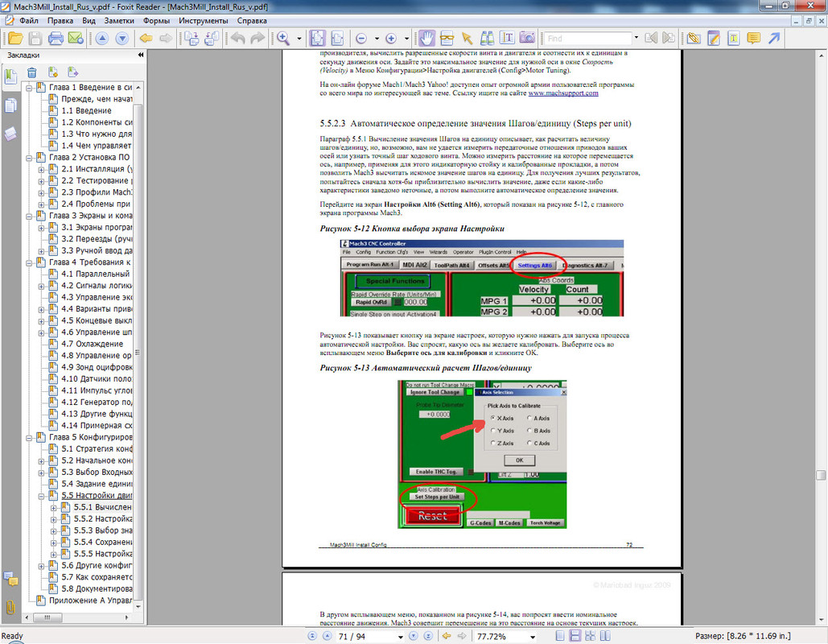Open the Инструменты menu
Viewport: 828px width, 644px height.
coord(204,21)
